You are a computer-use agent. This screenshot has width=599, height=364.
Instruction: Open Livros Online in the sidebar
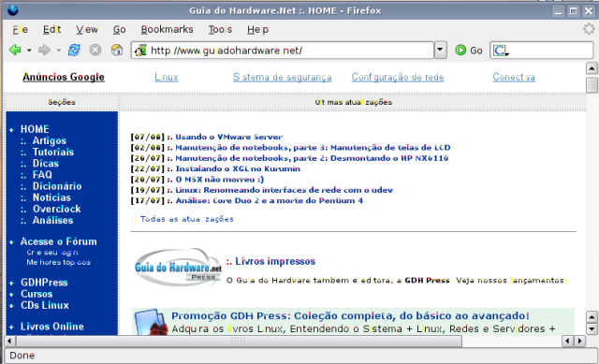[x=52, y=327]
